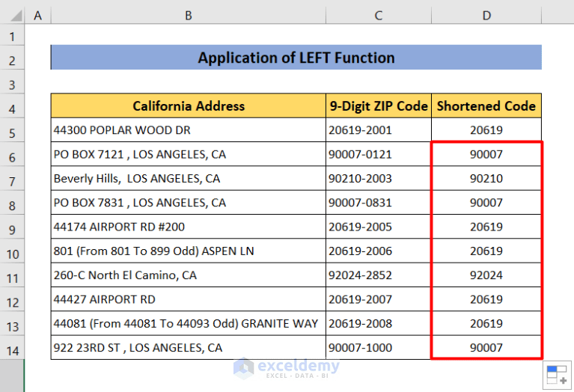Click the 9-Digit ZIP Code header cell

pyautogui.click(x=379, y=105)
